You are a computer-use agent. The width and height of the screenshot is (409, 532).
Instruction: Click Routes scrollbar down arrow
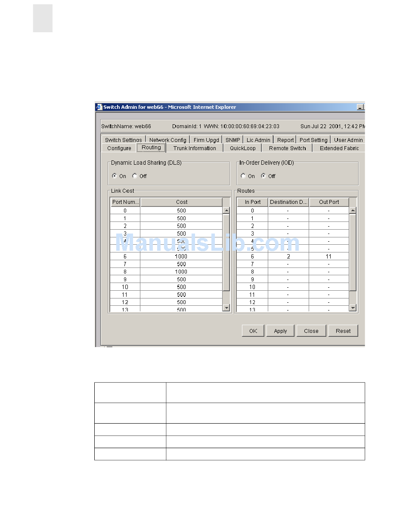[353, 308]
